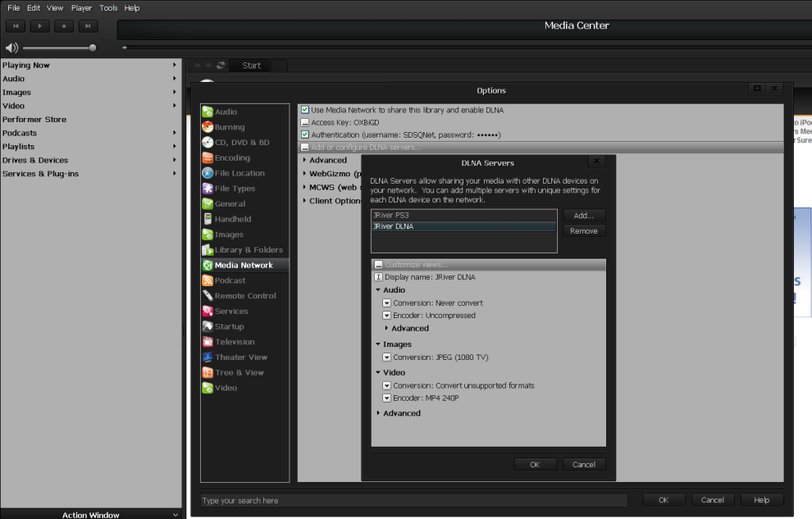Image resolution: width=812 pixels, height=519 pixels.
Task: Mute volume with speaker icon
Action: [11, 48]
